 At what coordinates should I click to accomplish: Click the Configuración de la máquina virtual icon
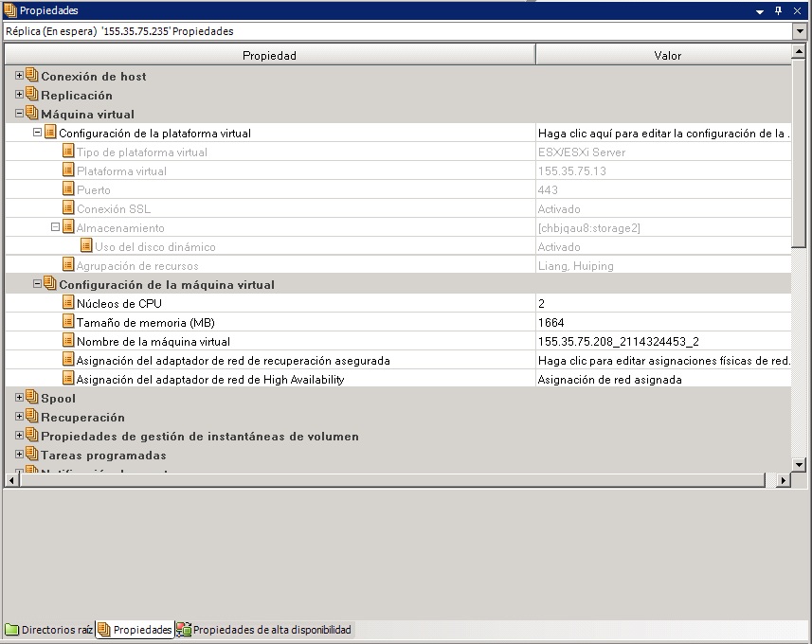coord(50,284)
